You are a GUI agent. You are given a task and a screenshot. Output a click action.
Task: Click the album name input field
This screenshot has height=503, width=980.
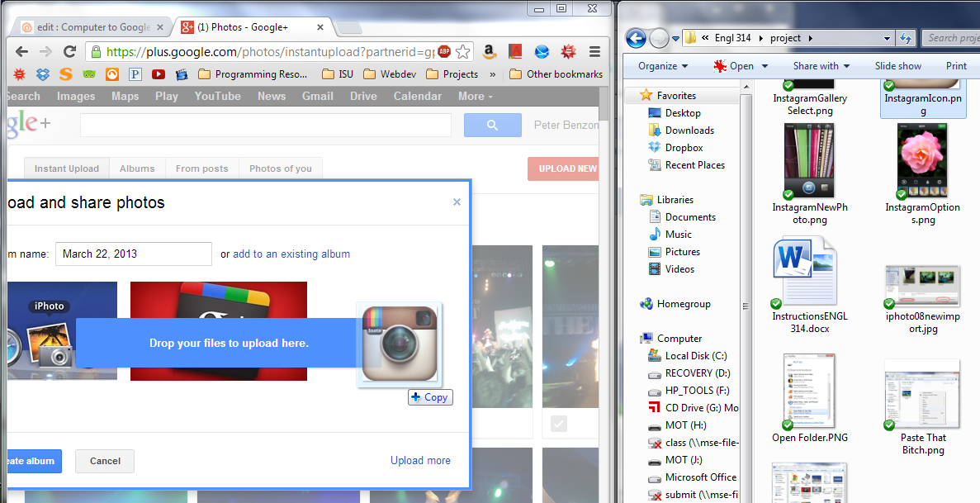(x=134, y=254)
